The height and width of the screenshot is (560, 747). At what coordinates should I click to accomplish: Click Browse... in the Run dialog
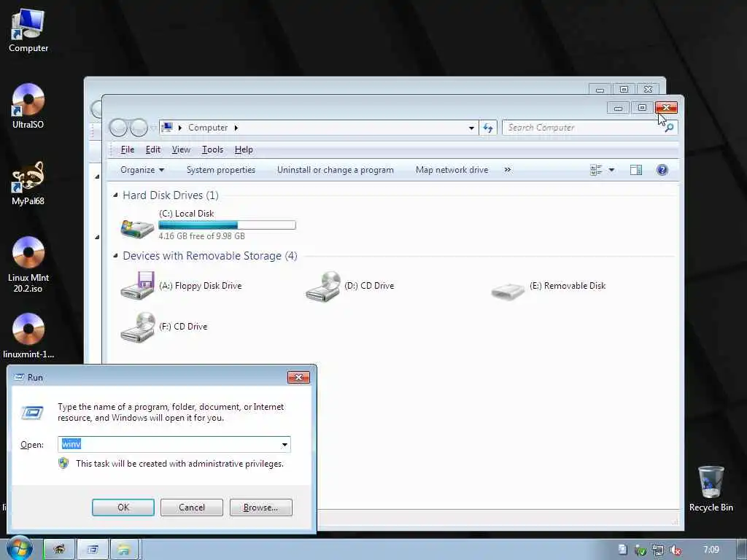(x=260, y=507)
